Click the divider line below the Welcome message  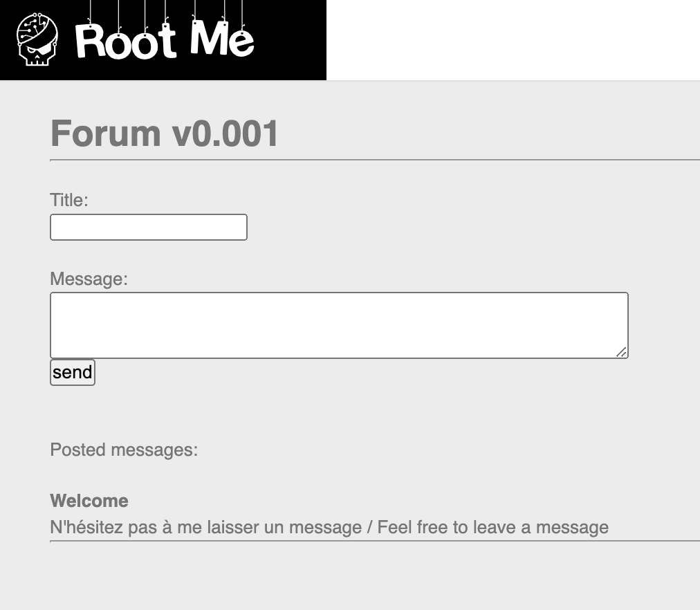(x=375, y=541)
